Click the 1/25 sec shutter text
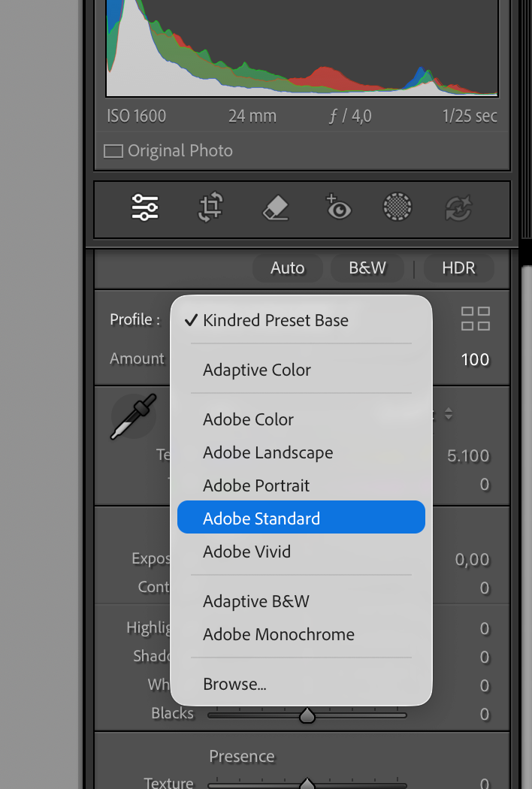Image resolution: width=532 pixels, height=789 pixels. pyautogui.click(x=470, y=116)
